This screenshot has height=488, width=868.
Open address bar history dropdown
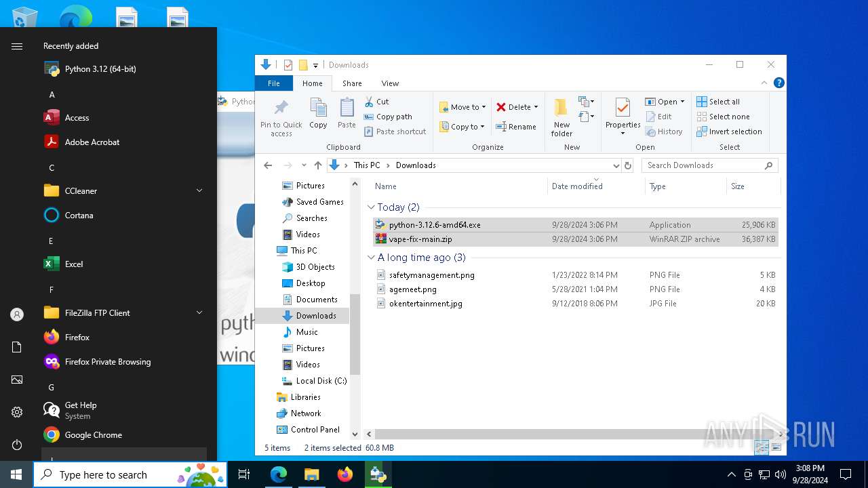pos(616,165)
